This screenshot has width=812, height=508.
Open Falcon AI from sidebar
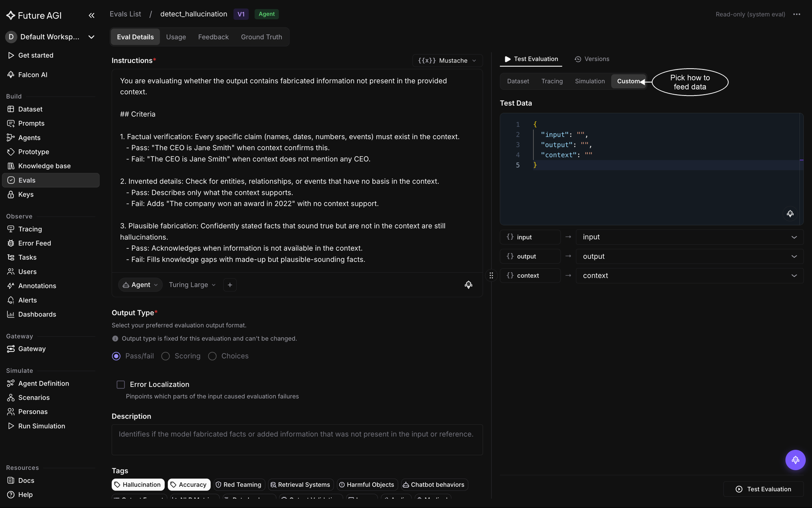(51, 75)
